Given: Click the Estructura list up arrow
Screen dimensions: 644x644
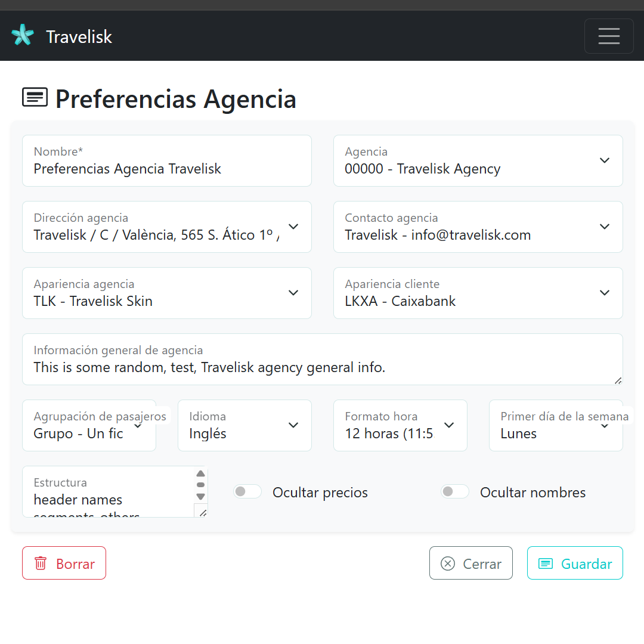Looking at the screenshot, I should pyautogui.click(x=200, y=473).
